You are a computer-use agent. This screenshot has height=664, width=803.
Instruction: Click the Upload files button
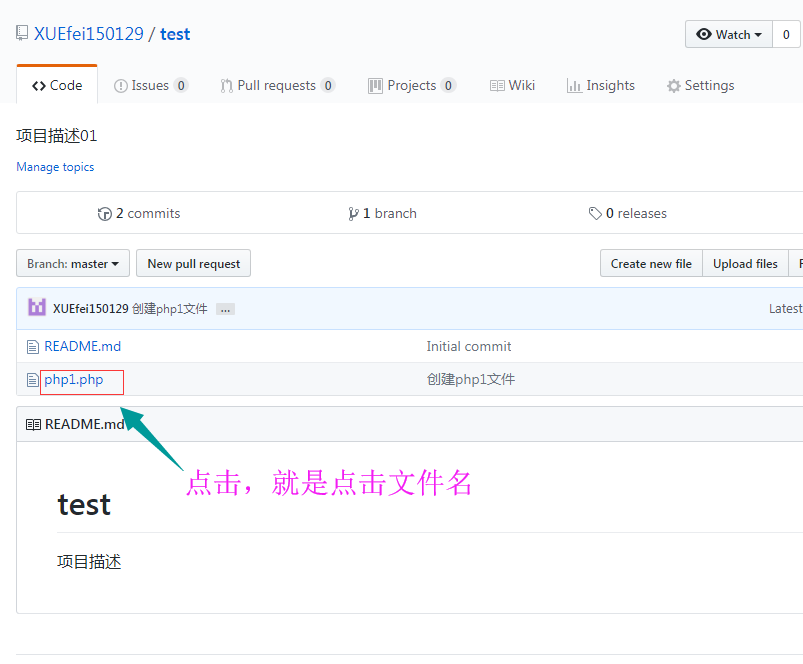pyautogui.click(x=745, y=264)
